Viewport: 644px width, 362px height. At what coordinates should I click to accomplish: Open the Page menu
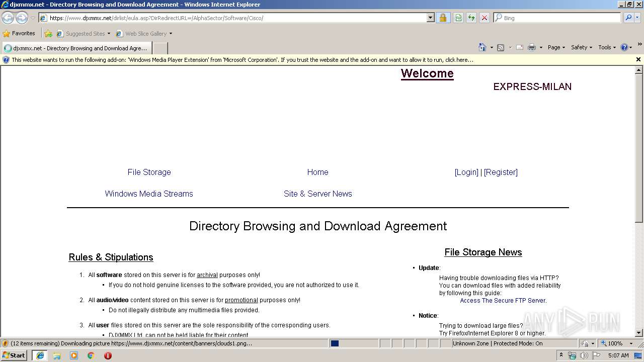556,47
